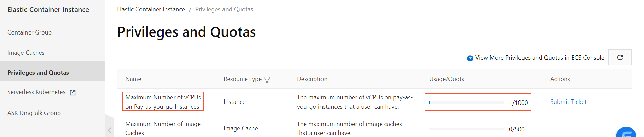This screenshot has width=644, height=137.
Task: Open View More Privileges and Quotas in ECS Console
Action: tap(540, 58)
